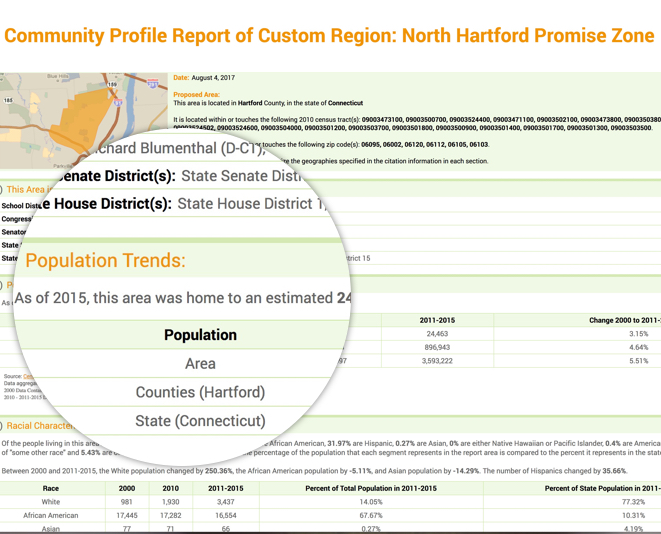Screen dimensions: 661x534
Task: Click White 2010 value 1,930
Action: [170, 502]
